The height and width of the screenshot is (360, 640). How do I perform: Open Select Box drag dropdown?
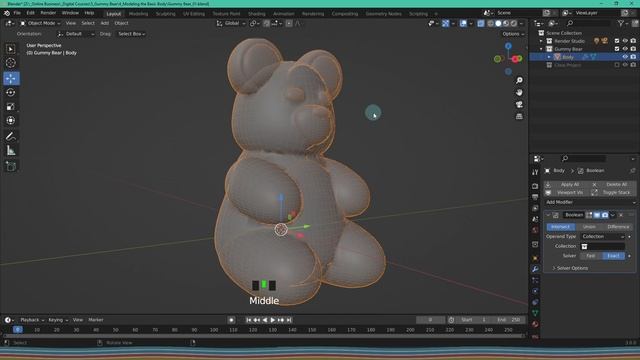pyautogui.click(x=131, y=34)
